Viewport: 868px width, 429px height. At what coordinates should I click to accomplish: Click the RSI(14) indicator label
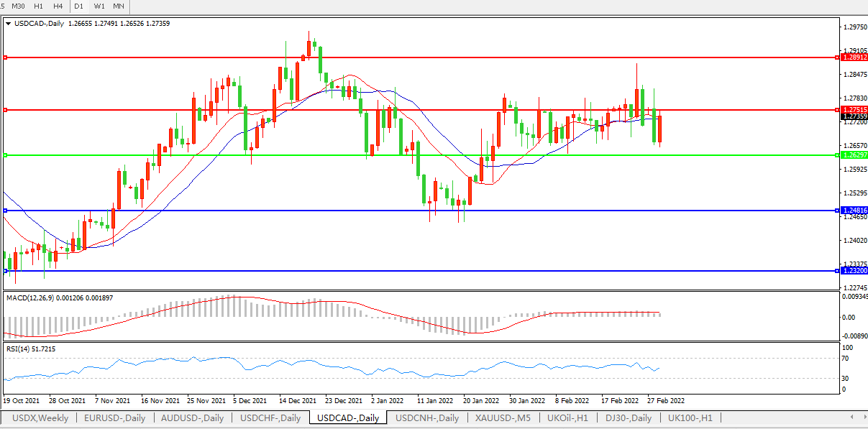tap(18, 349)
